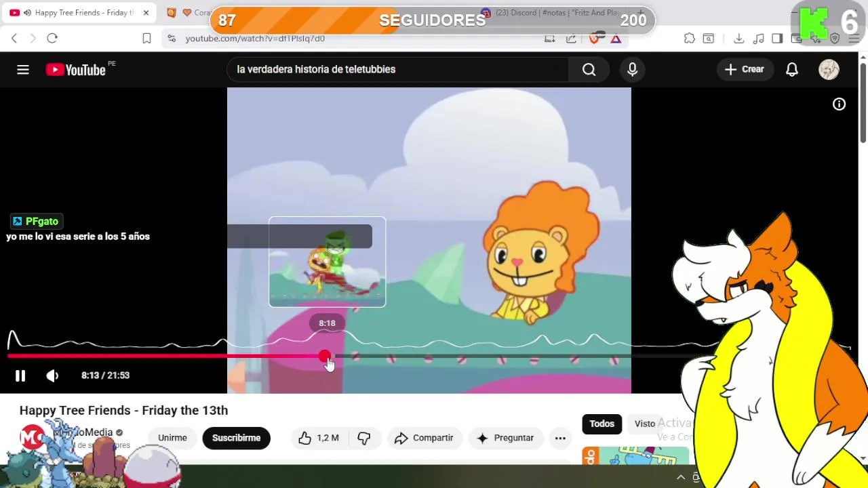Mute the video volume speaker

click(x=52, y=375)
